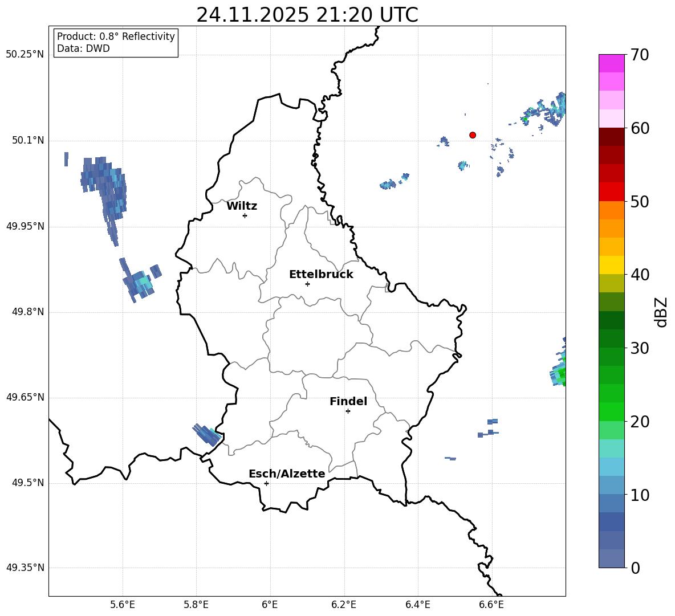Click the blue colorbar segment near 10
This screenshot has width=675, height=616.
coord(611,503)
